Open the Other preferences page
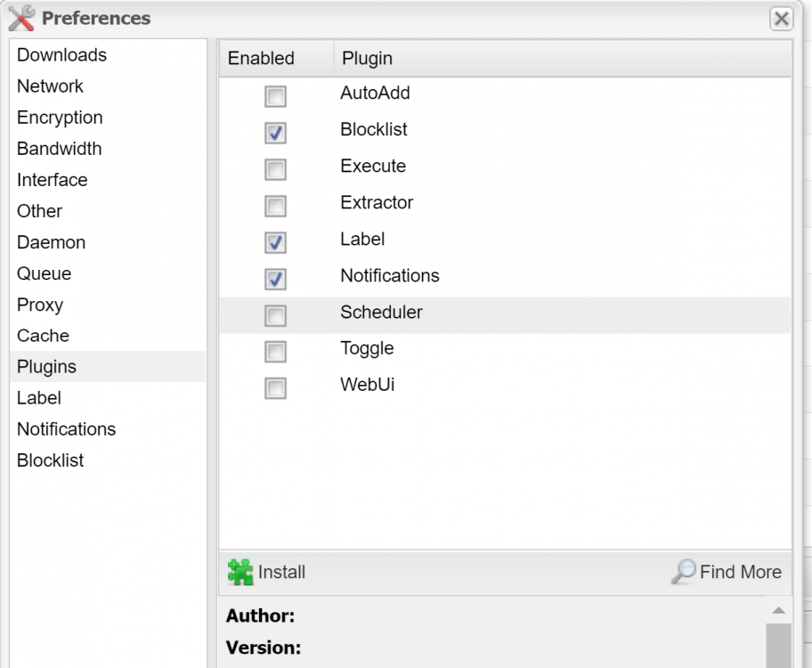This screenshot has width=812, height=668. tap(108, 211)
